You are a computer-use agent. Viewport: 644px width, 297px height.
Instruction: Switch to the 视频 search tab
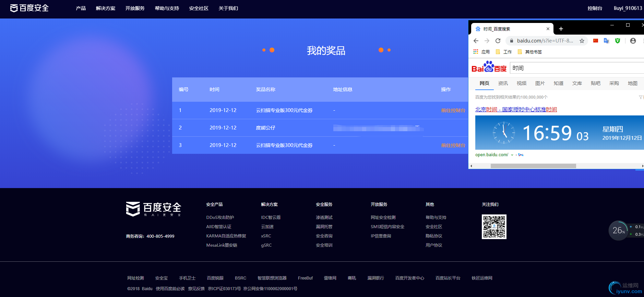522,83
